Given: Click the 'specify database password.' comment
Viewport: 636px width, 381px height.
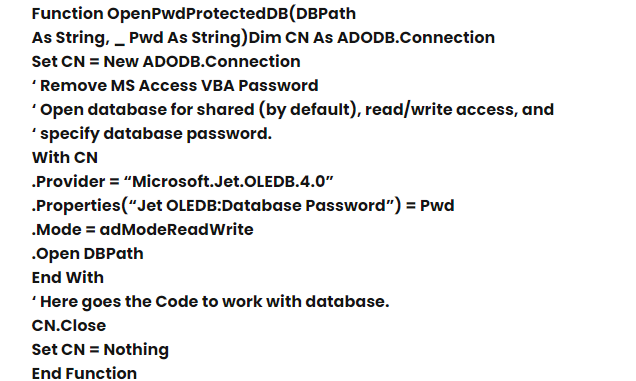Looking at the screenshot, I should click(152, 134).
